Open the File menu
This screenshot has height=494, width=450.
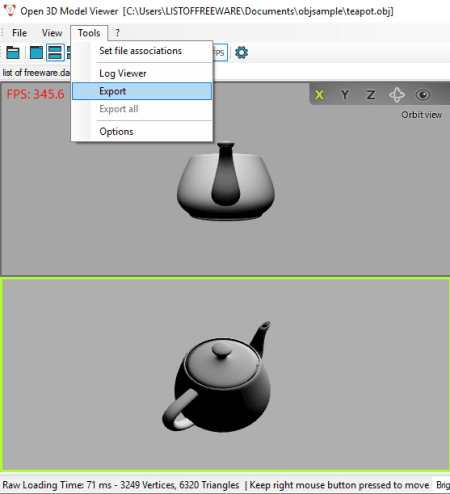(19, 33)
